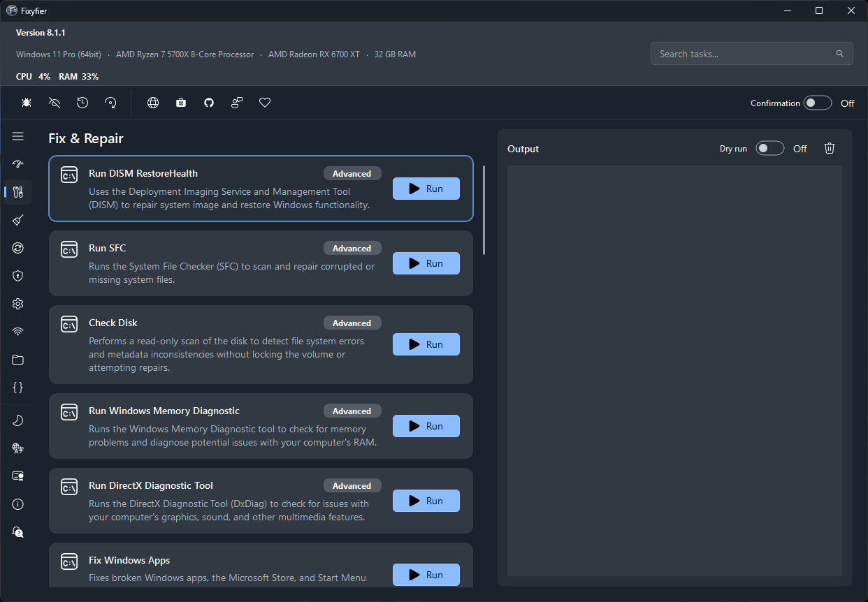Open the Wi-Fi network sidebar page
This screenshot has height=602, width=868.
click(x=18, y=332)
